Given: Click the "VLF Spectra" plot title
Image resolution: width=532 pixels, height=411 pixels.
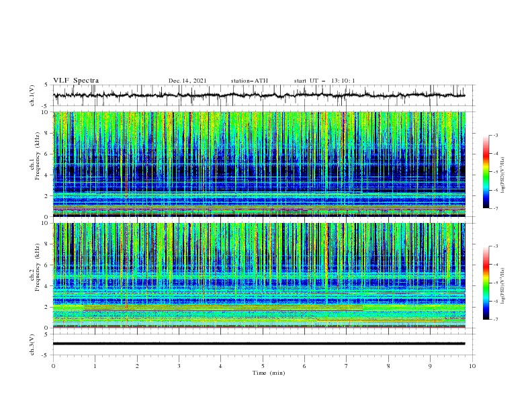Looking at the screenshot, I should click(76, 81).
